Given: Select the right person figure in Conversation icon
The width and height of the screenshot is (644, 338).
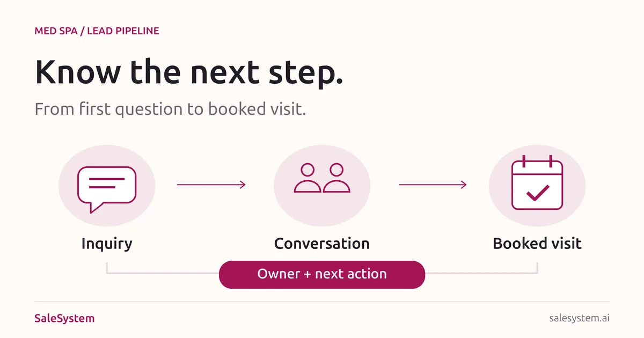Looking at the screenshot, I should [x=336, y=178].
